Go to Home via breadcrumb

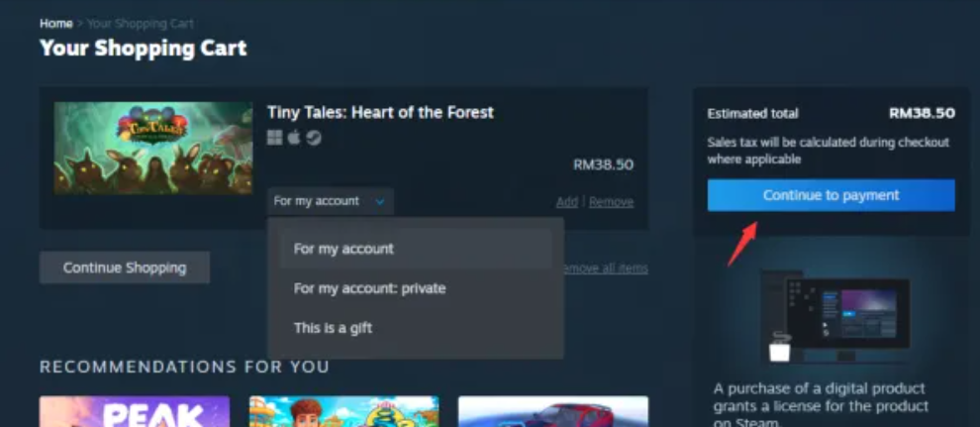(56, 24)
